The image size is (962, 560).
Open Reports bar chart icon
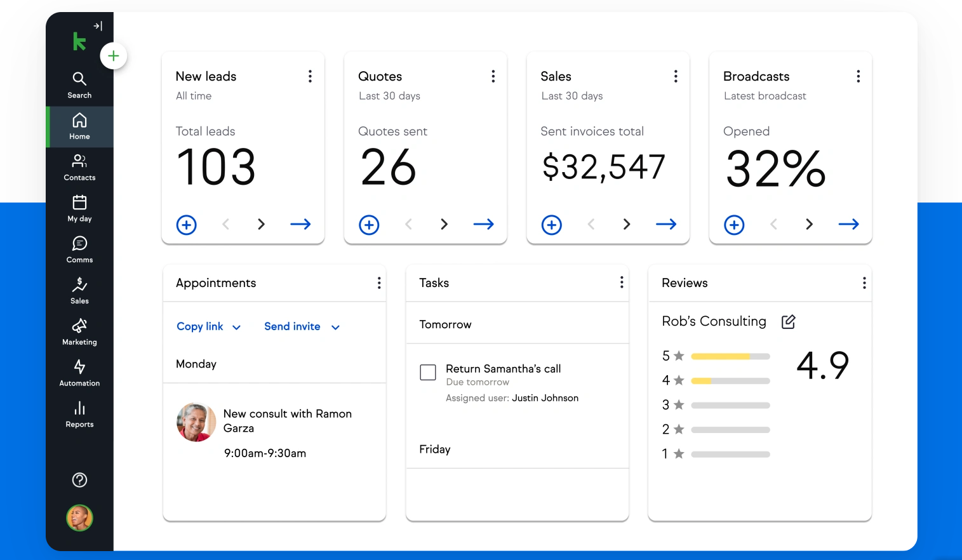point(79,414)
